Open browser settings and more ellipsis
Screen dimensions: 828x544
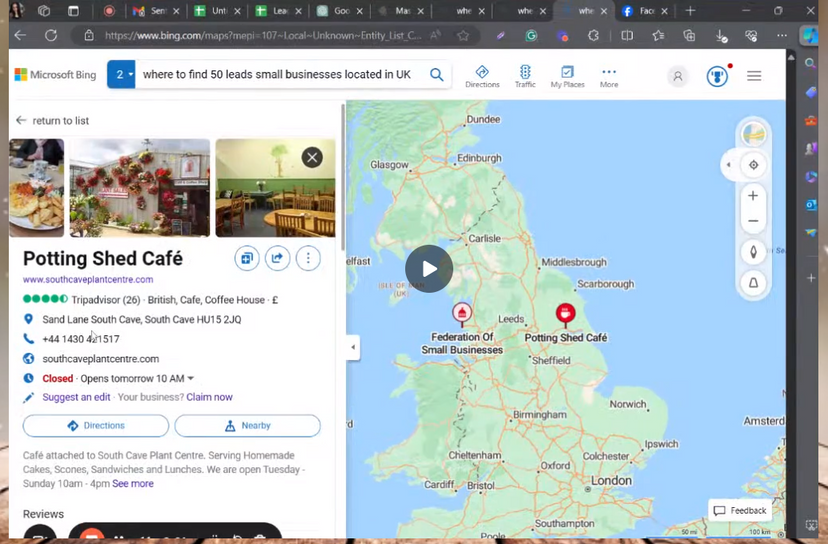[782, 35]
